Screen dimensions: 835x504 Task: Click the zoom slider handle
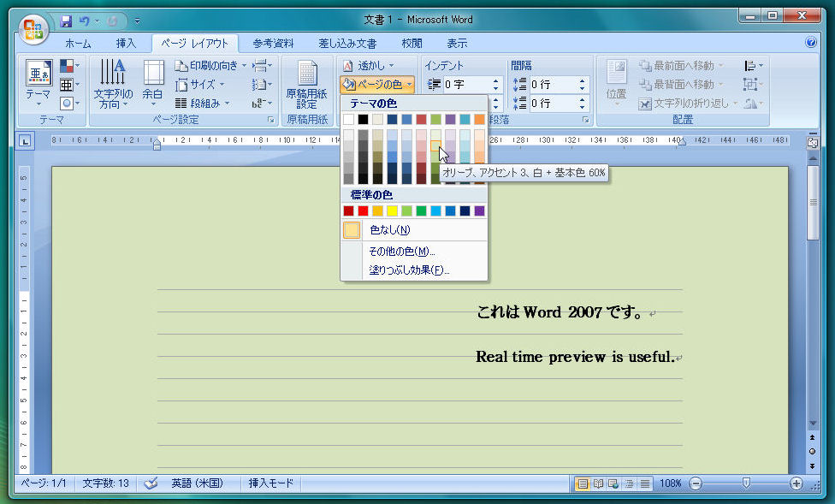click(746, 483)
